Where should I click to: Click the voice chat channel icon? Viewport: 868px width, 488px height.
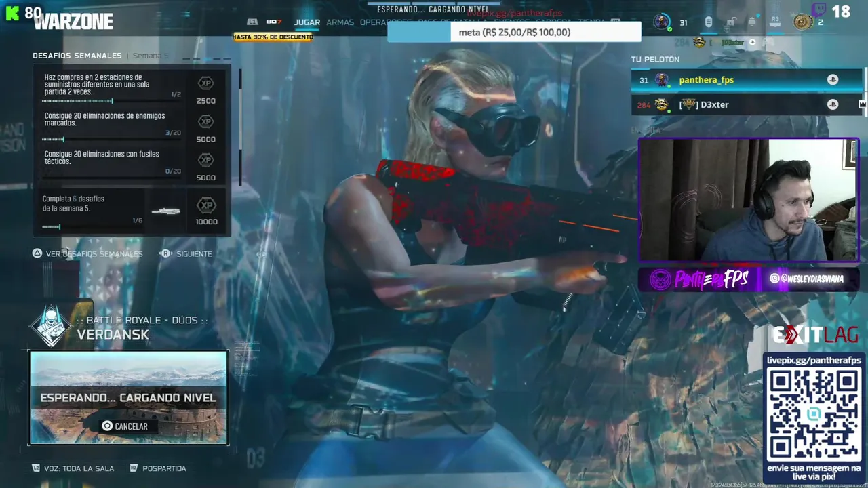[x=36, y=468]
